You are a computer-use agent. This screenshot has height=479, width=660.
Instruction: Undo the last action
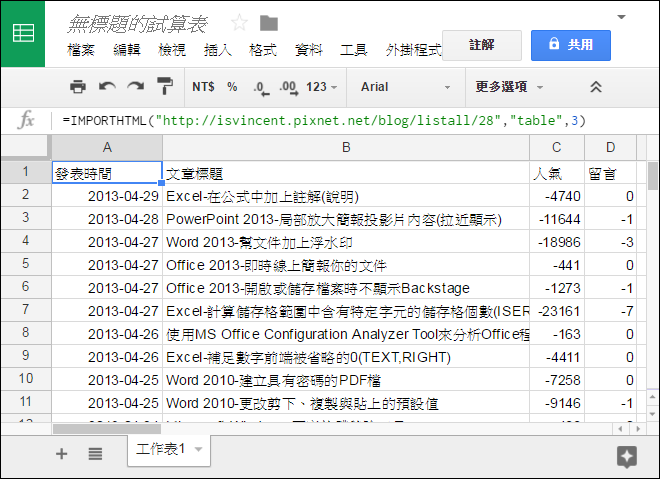(107, 87)
